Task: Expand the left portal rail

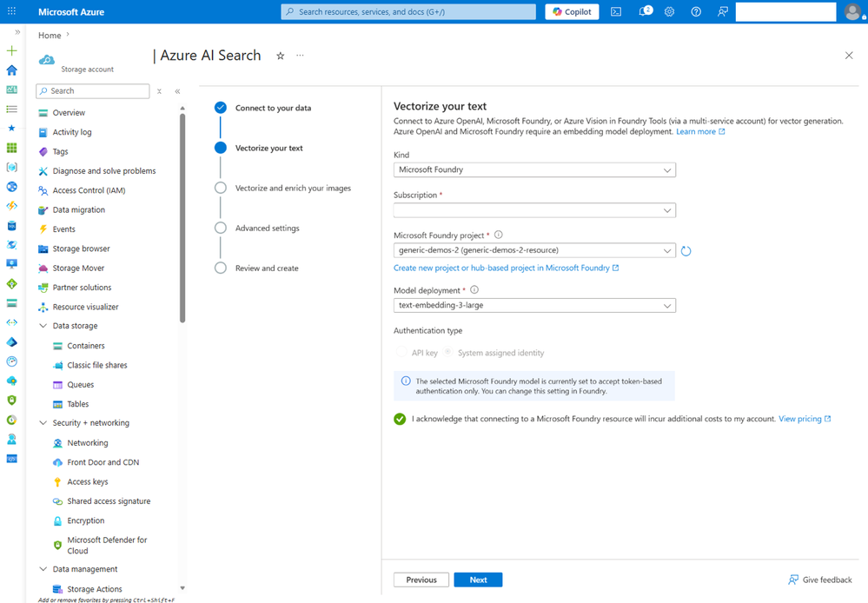Action: click(17, 32)
